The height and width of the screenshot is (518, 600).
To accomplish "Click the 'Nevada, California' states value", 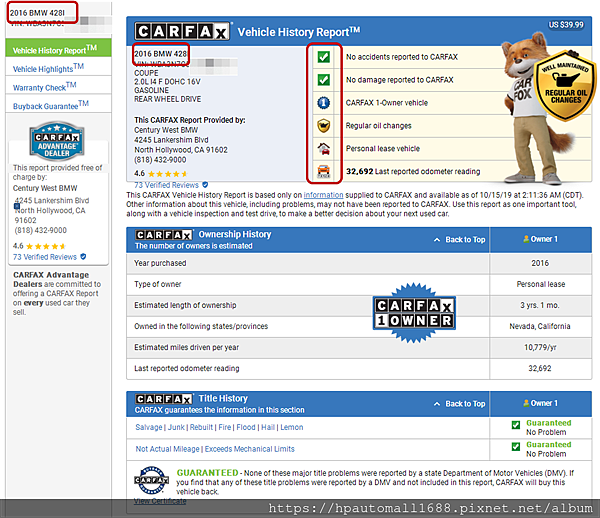I will point(540,326).
